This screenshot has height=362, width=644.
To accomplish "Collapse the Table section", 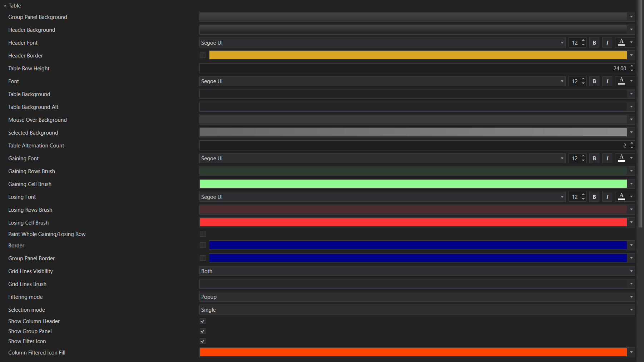I will click(5, 6).
